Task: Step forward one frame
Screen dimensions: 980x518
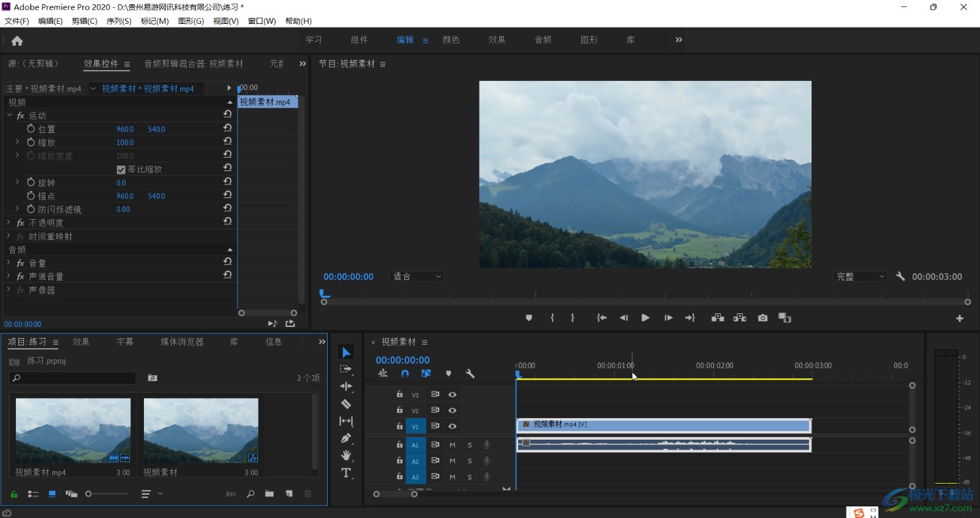Action: [x=668, y=318]
